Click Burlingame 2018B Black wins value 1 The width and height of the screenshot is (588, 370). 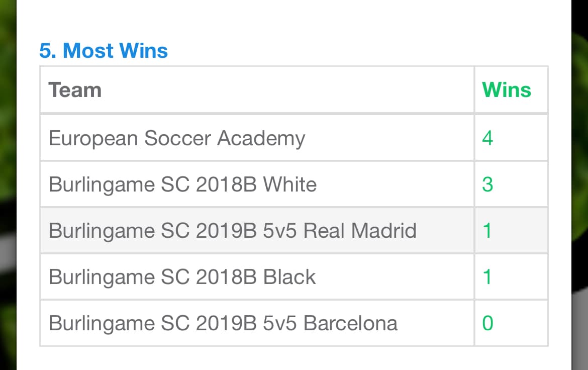point(486,277)
